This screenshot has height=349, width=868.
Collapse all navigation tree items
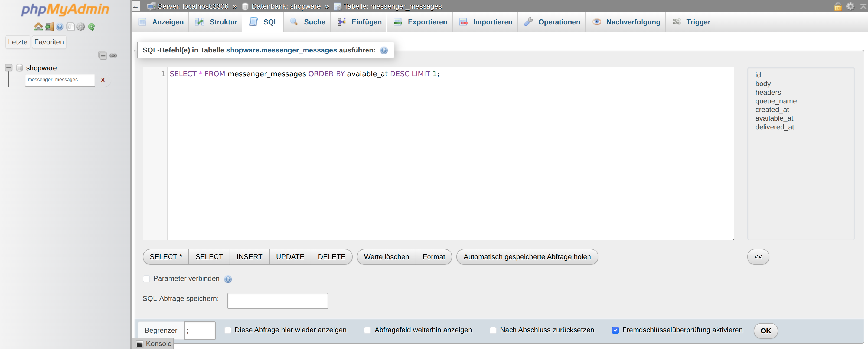coord(102,55)
